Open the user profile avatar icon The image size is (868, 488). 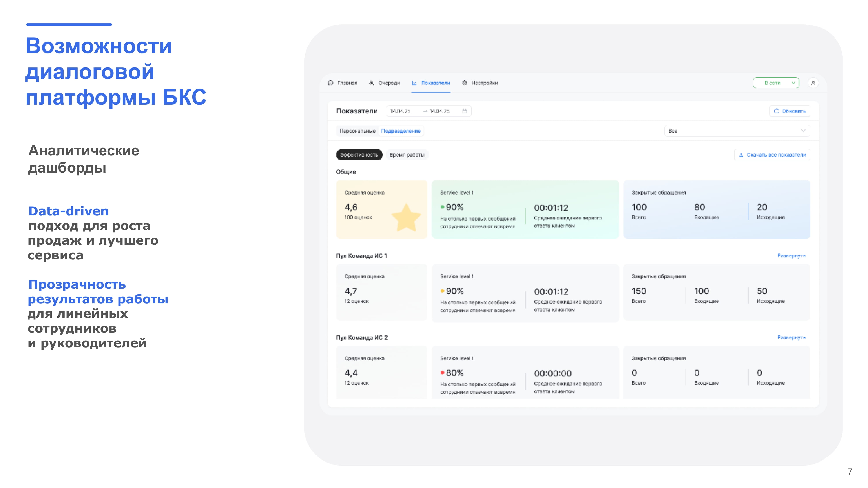coord(813,83)
